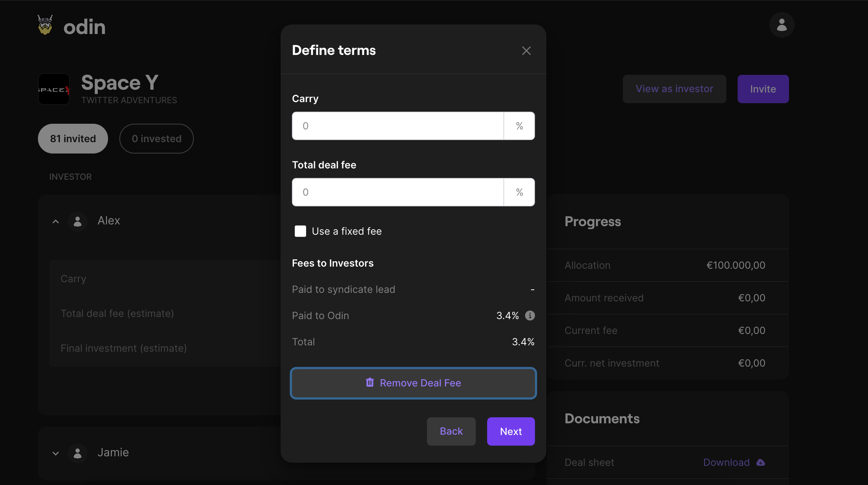Enable the Use a fixed fee checkbox
Screen dimensions: 868x485
(x=300, y=231)
